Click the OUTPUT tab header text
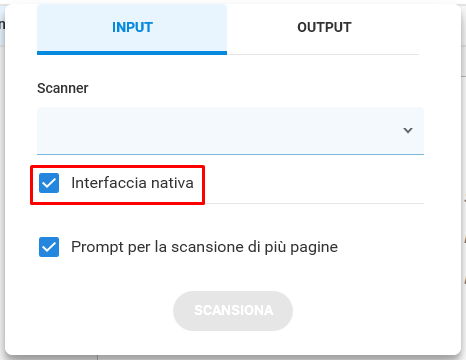The height and width of the screenshot is (360, 466). coord(324,27)
